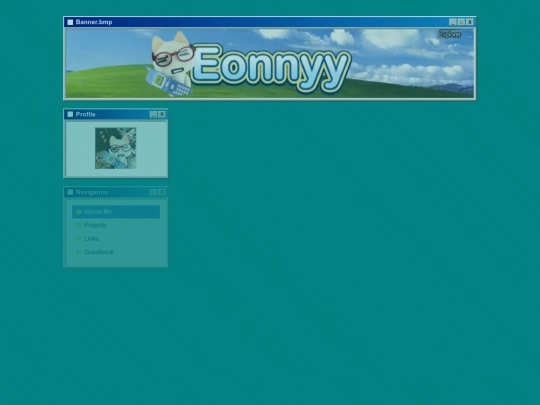Click the "Banner.bmp" title text

click(94, 22)
